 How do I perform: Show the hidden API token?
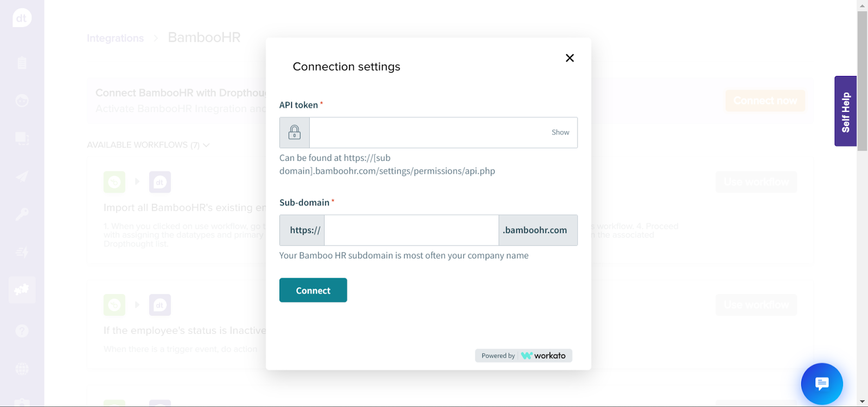[x=560, y=133]
